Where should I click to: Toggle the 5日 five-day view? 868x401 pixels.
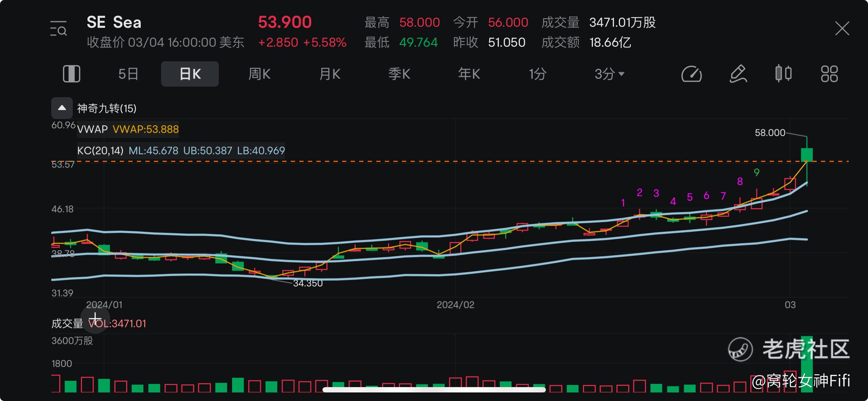[x=128, y=74]
